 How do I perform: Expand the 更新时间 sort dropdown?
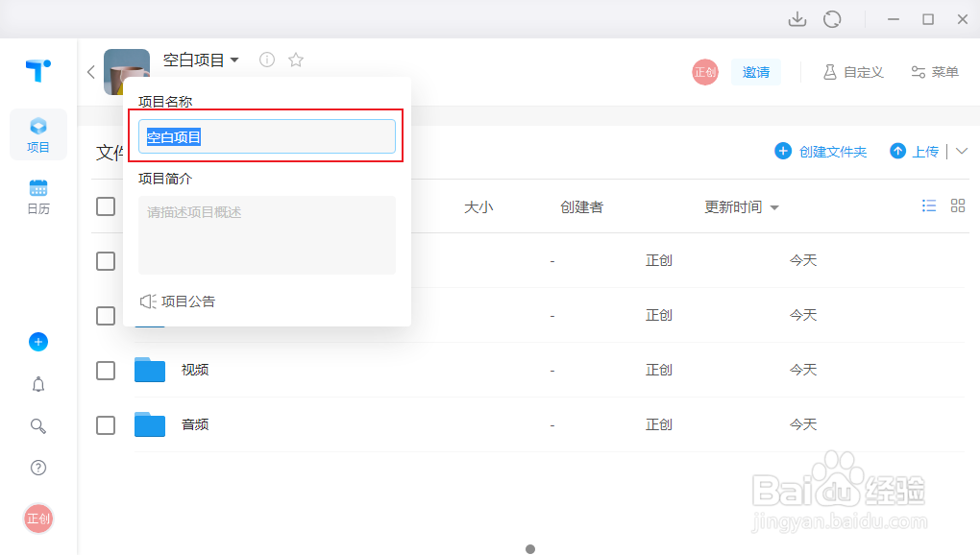774,205
